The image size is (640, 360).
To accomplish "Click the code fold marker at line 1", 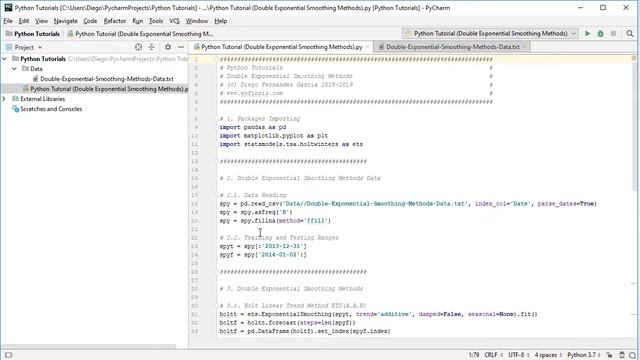I will (x=218, y=60).
